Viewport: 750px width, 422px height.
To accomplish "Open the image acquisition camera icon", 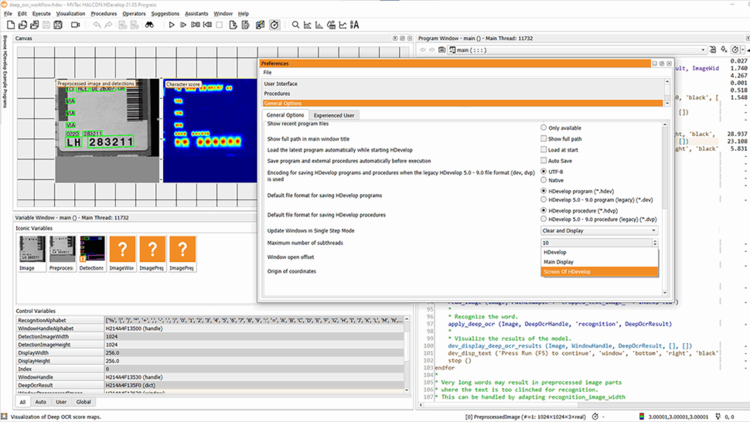I will 75,24.
